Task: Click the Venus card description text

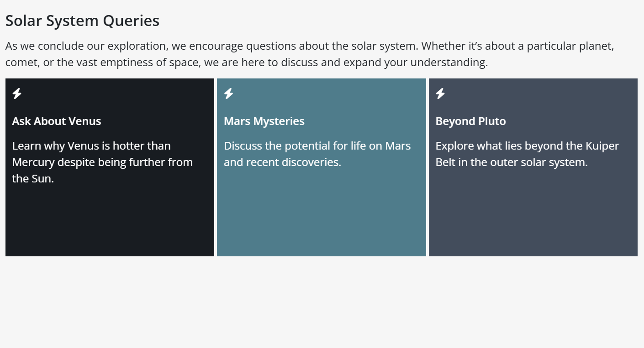Action: coord(102,162)
